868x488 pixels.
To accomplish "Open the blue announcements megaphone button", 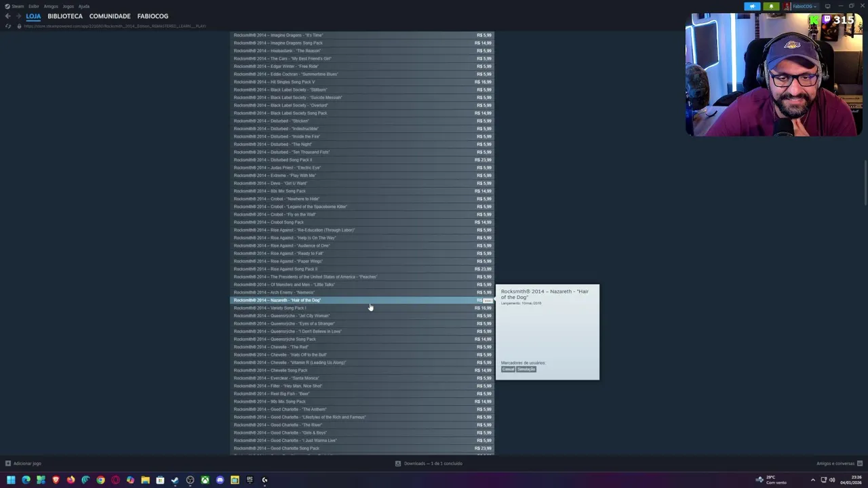I will [x=752, y=6].
